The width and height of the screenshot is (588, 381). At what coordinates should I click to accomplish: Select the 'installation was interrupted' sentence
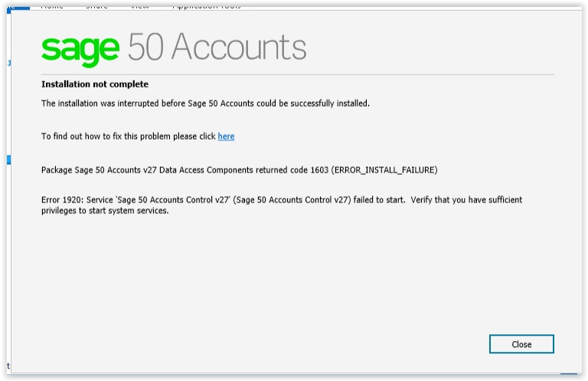click(205, 103)
